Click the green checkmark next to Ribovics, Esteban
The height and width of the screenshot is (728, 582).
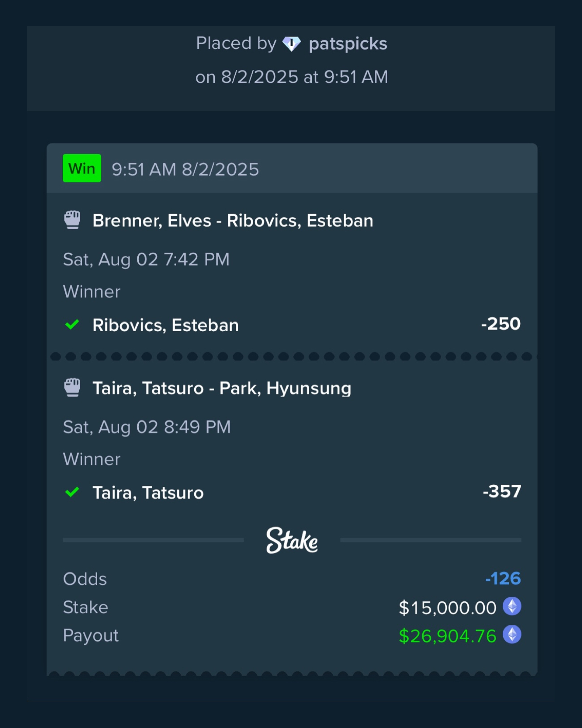coord(72,325)
